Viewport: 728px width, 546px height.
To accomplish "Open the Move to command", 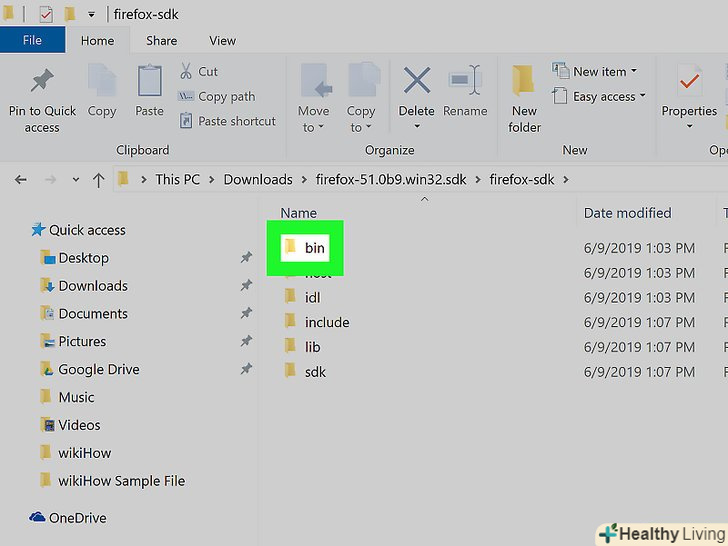I will 314,99.
